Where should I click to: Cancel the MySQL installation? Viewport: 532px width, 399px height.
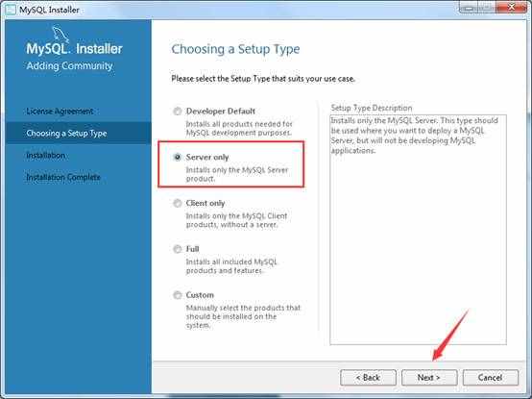click(491, 377)
